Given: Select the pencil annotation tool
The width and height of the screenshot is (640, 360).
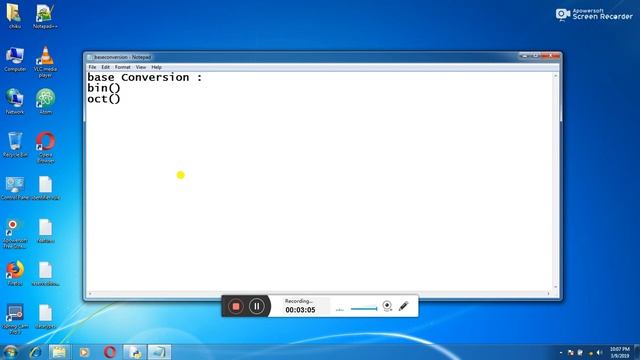Looking at the screenshot, I should pos(404,306).
